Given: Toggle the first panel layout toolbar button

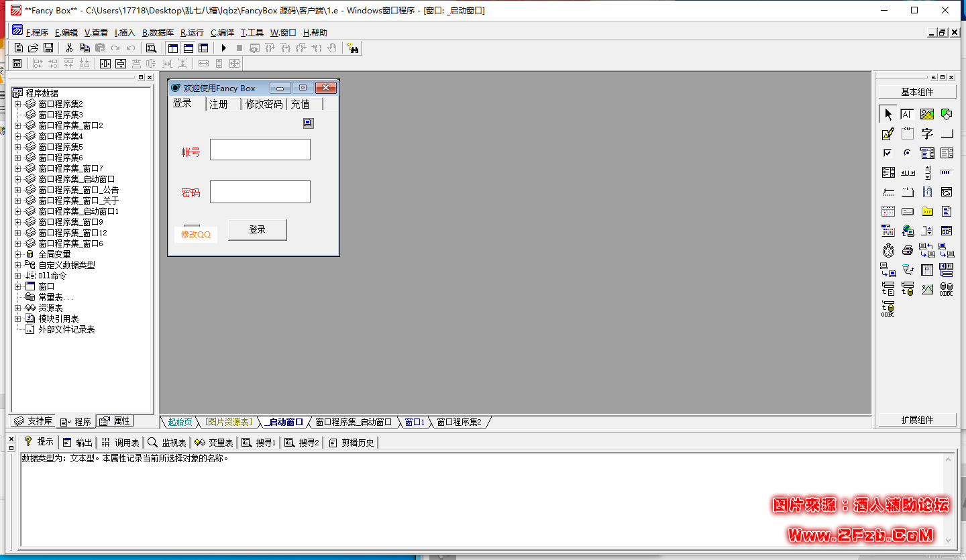Looking at the screenshot, I should tap(173, 48).
